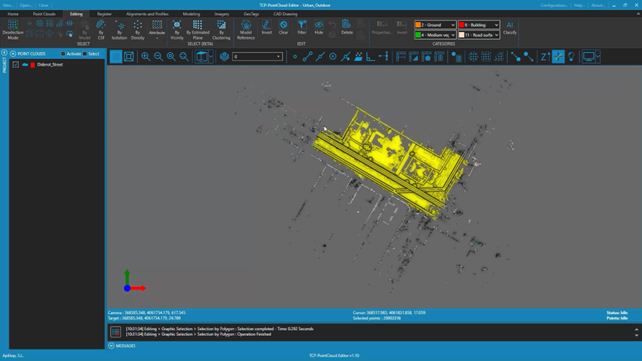The width and height of the screenshot is (642, 361).
Task: Collapse the ribbon with the top-right caret
Action: click(x=638, y=14)
